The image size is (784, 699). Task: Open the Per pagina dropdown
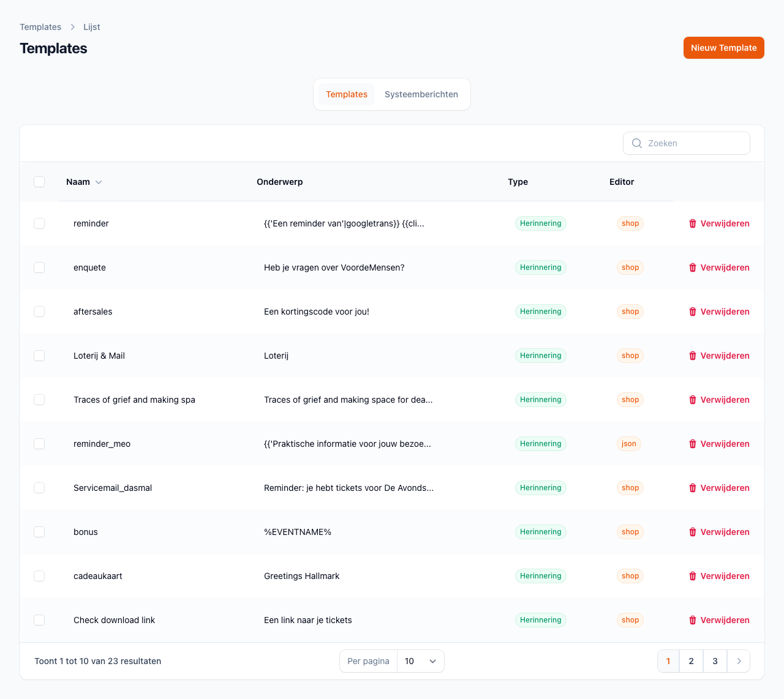click(x=420, y=661)
